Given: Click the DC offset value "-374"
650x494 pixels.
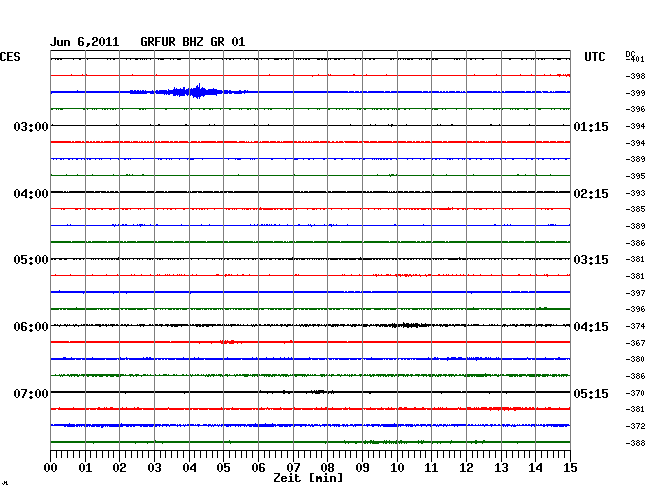Looking at the screenshot, I should click(635, 326).
